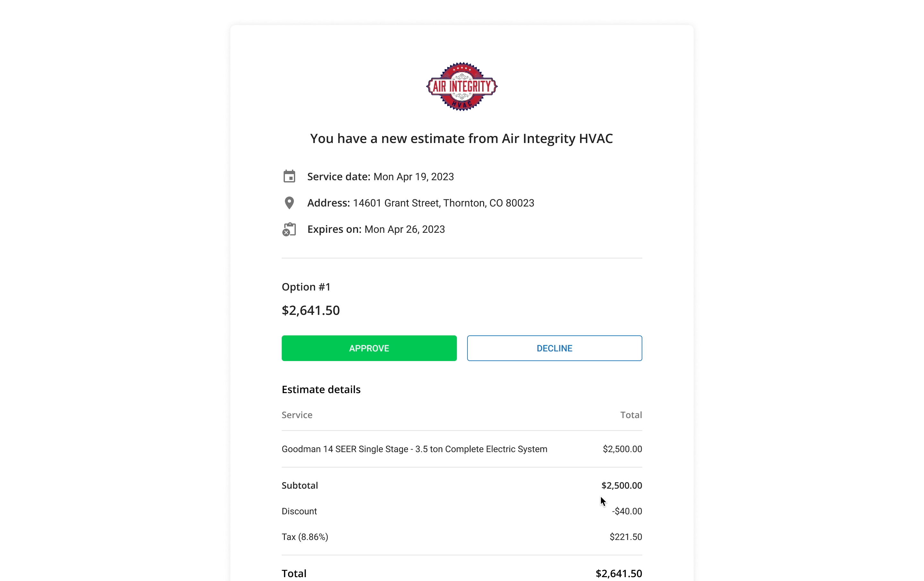Screen dimensions: 924x581
Task: Click the calendar icon beside Service date
Action: pyautogui.click(x=289, y=176)
